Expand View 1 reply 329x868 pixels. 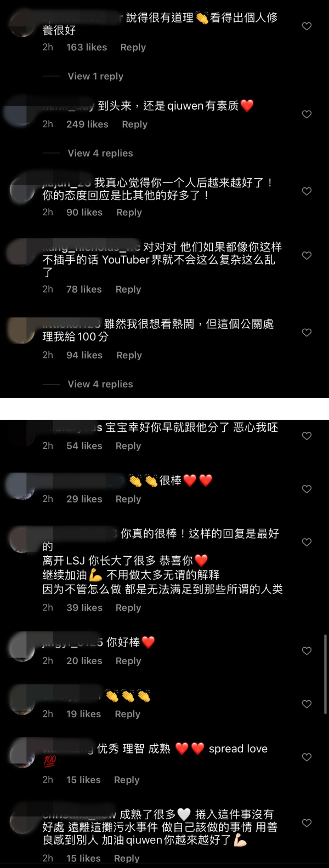(x=95, y=76)
